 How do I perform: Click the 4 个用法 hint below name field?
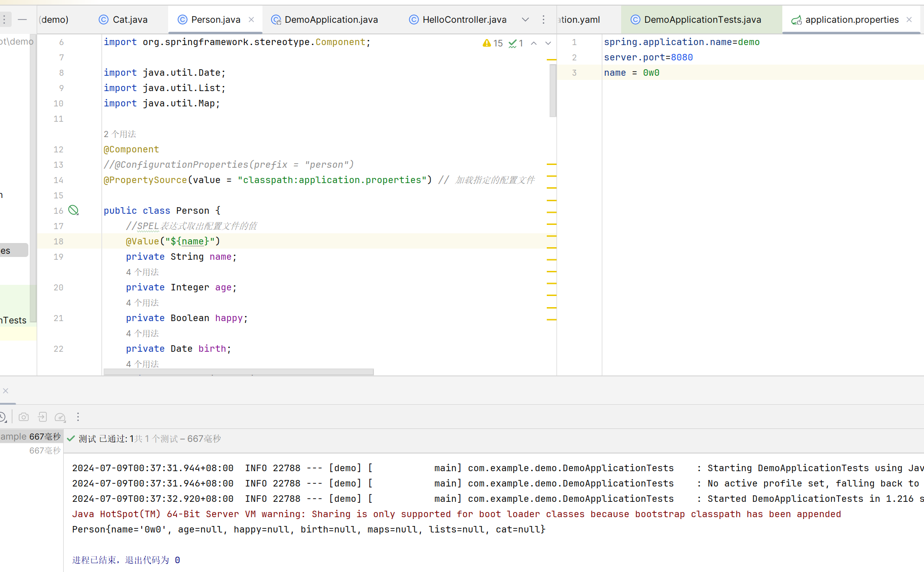(143, 272)
